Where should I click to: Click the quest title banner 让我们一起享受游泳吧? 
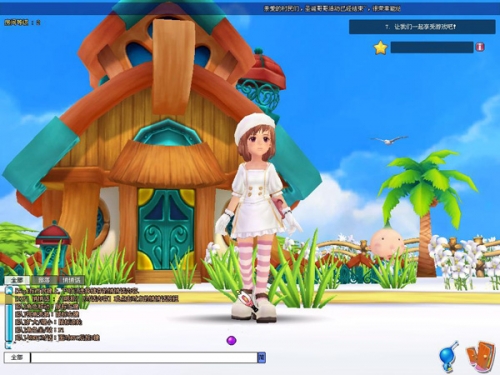point(422,27)
